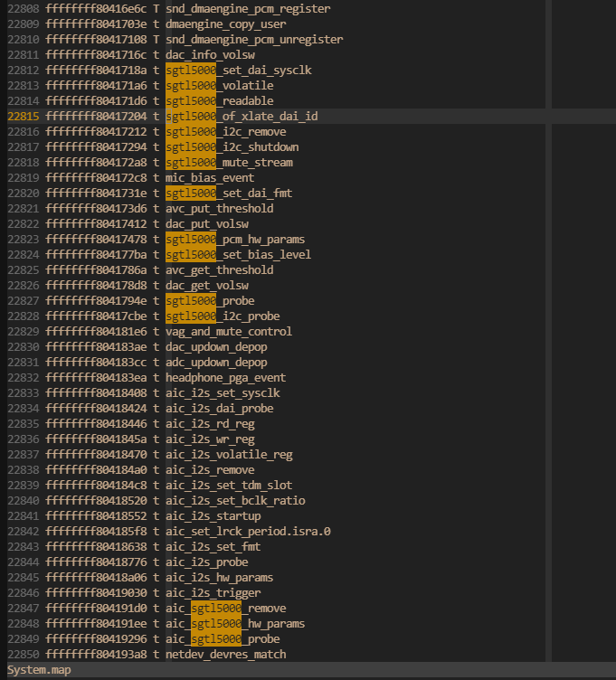The height and width of the screenshot is (680, 616).
Task: Select sgtl5000_probe on line 22827
Action: pyautogui.click(x=210, y=301)
